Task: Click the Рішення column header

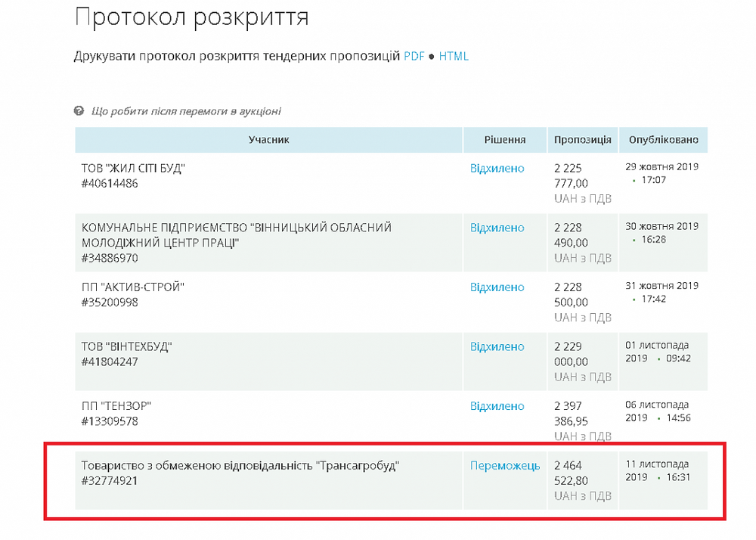Action: tap(505, 140)
